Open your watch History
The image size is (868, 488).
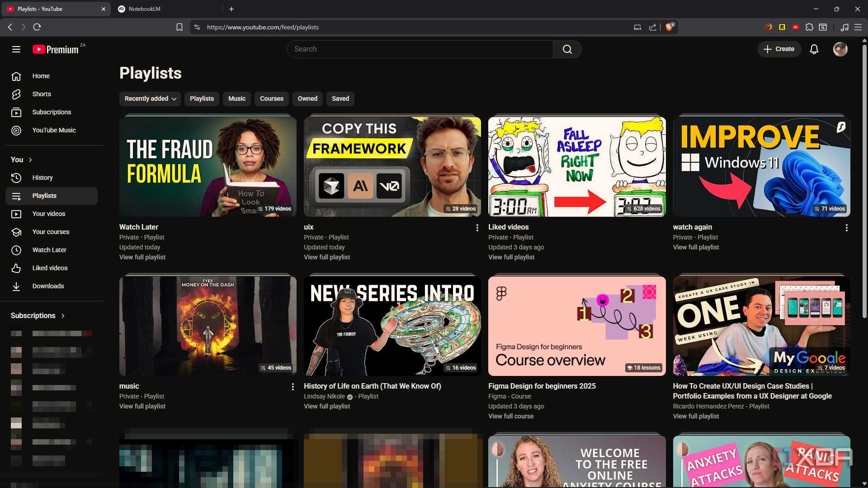point(42,178)
